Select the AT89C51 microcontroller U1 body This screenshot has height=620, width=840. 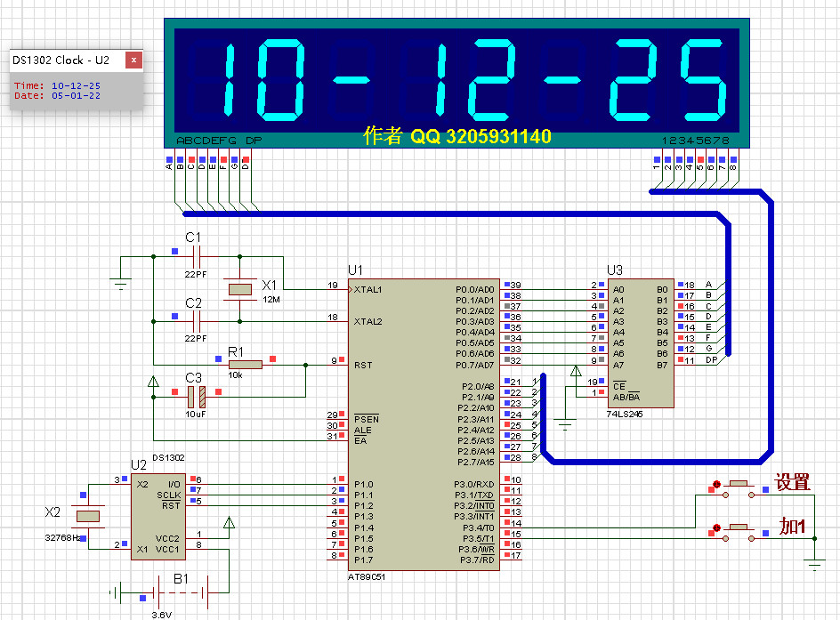(x=424, y=424)
